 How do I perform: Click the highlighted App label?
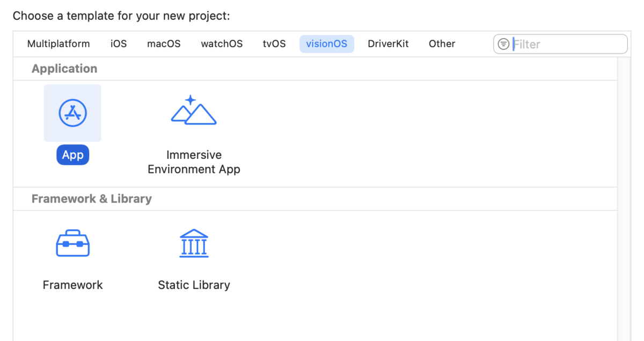click(72, 155)
